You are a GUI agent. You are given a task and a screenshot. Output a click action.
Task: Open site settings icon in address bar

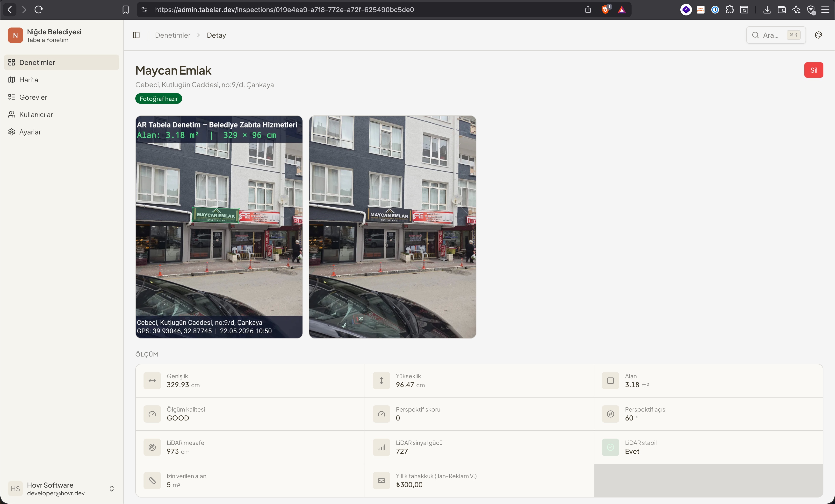pos(145,9)
